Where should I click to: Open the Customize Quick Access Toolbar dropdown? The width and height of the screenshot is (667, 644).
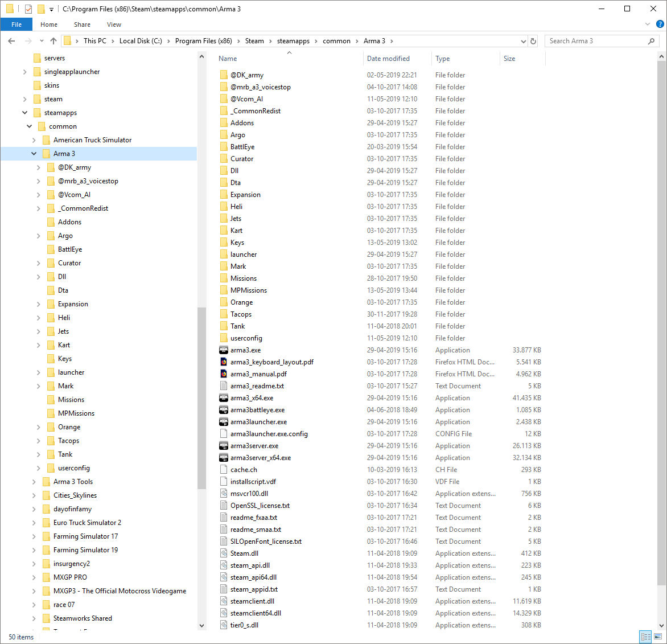(x=51, y=9)
